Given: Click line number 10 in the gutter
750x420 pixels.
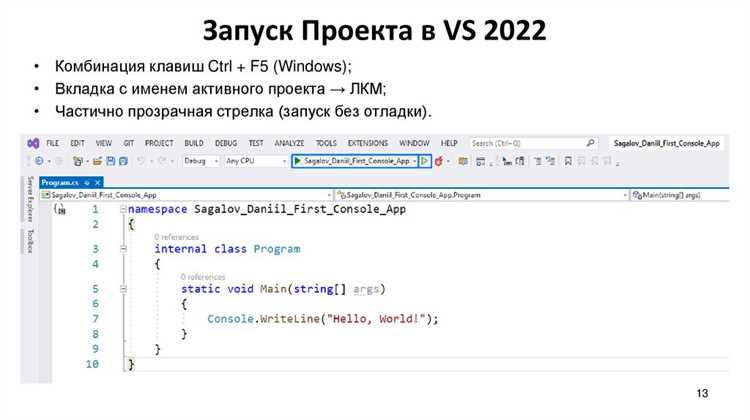Looking at the screenshot, I should (x=92, y=364).
